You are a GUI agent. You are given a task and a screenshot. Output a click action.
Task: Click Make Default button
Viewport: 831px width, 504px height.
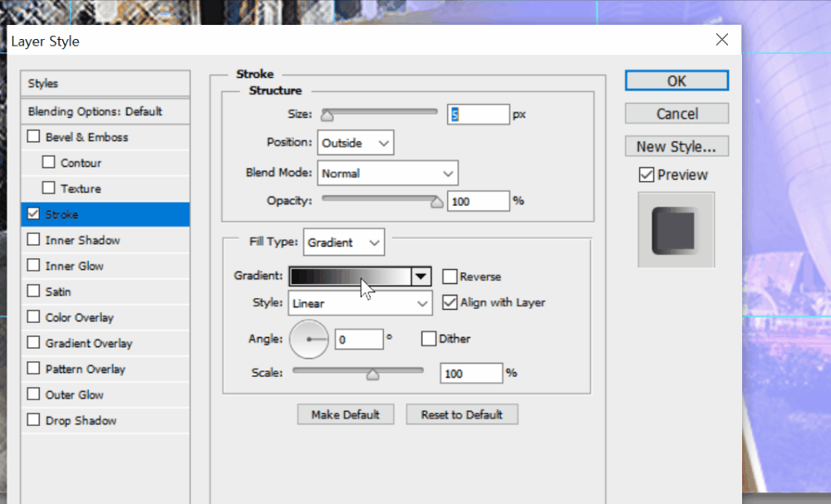click(x=346, y=414)
